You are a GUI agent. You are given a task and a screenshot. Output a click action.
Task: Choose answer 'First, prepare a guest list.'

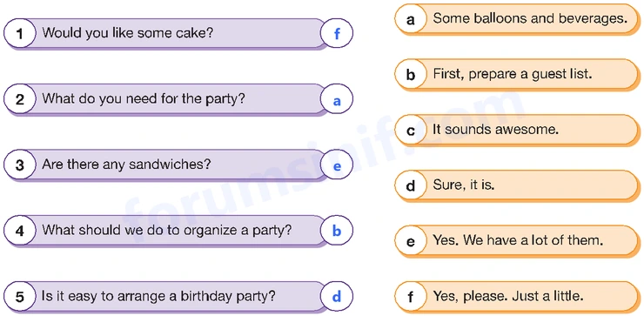[513, 74]
